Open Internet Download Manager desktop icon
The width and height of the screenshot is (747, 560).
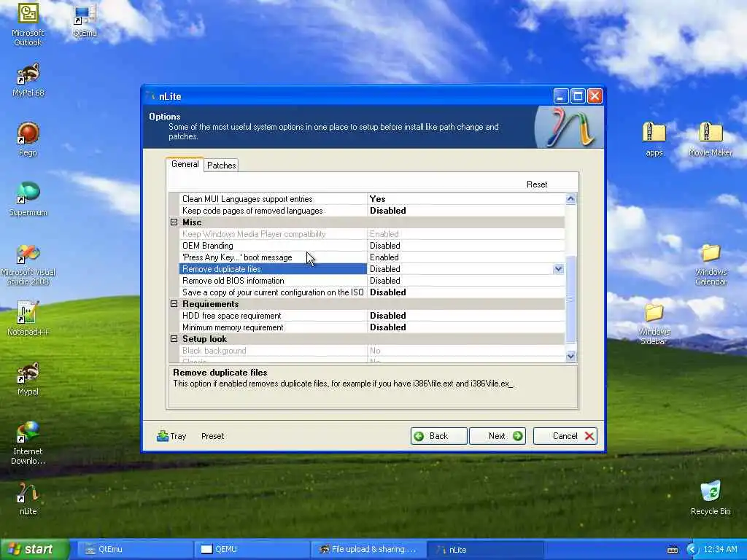tap(28, 443)
